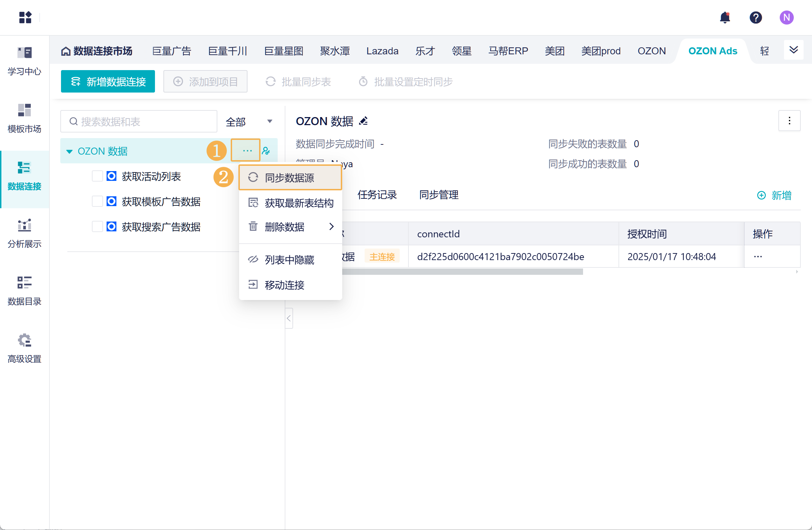Open the 美团prod tab

coord(601,51)
